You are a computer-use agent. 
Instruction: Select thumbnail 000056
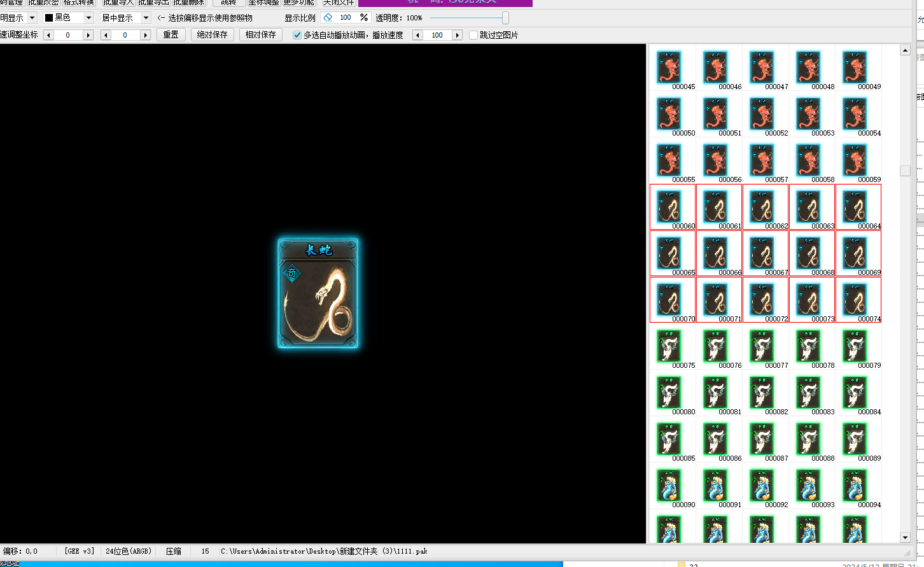pos(719,160)
